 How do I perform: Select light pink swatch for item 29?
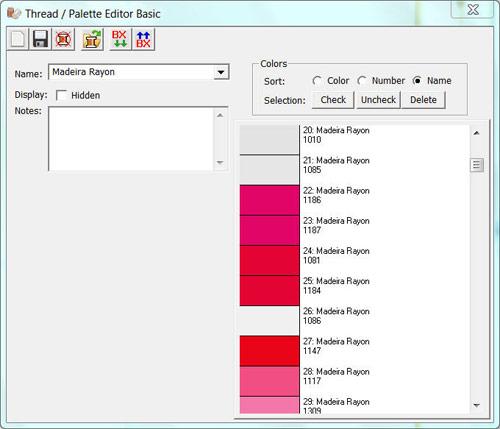click(x=269, y=405)
